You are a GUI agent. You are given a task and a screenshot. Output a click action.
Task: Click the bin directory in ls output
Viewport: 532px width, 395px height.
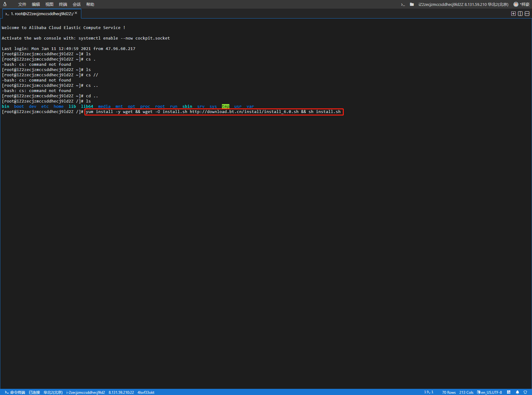(6, 106)
